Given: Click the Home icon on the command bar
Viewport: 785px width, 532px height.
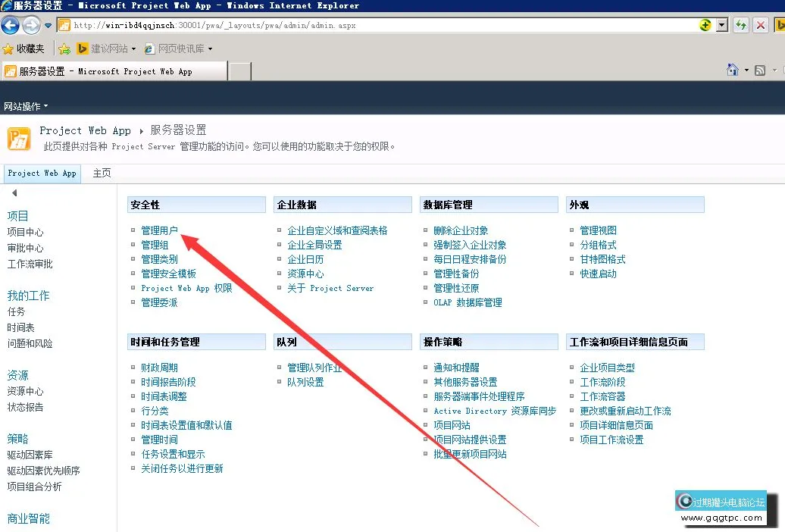Looking at the screenshot, I should click(x=733, y=69).
